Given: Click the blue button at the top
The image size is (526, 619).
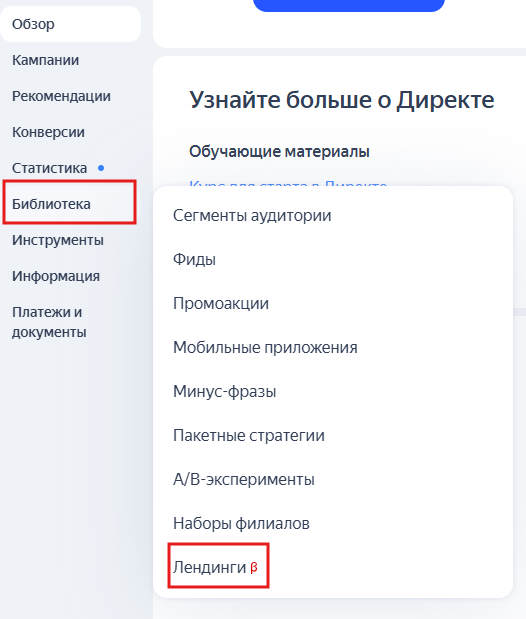Looking at the screenshot, I should coord(349,5).
